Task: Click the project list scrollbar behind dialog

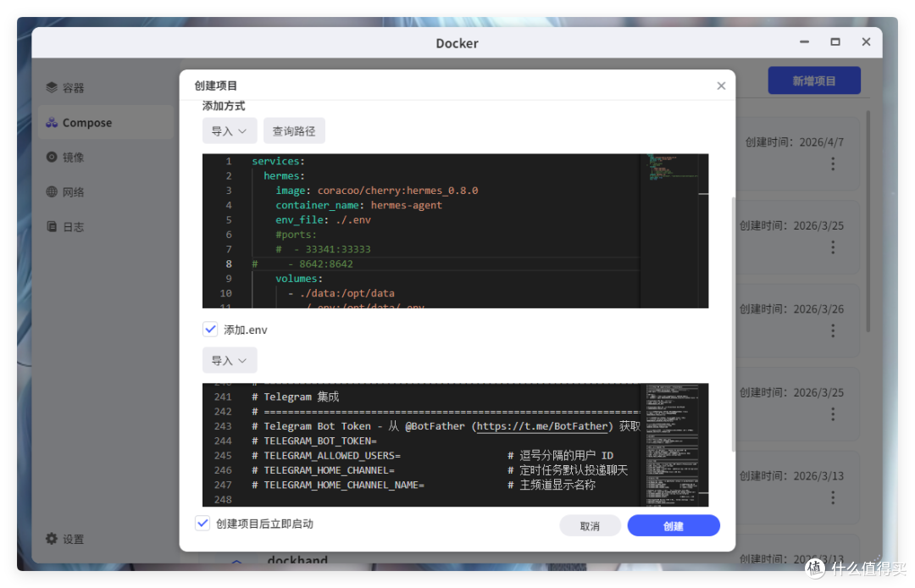Action: click(x=868, y=222)
